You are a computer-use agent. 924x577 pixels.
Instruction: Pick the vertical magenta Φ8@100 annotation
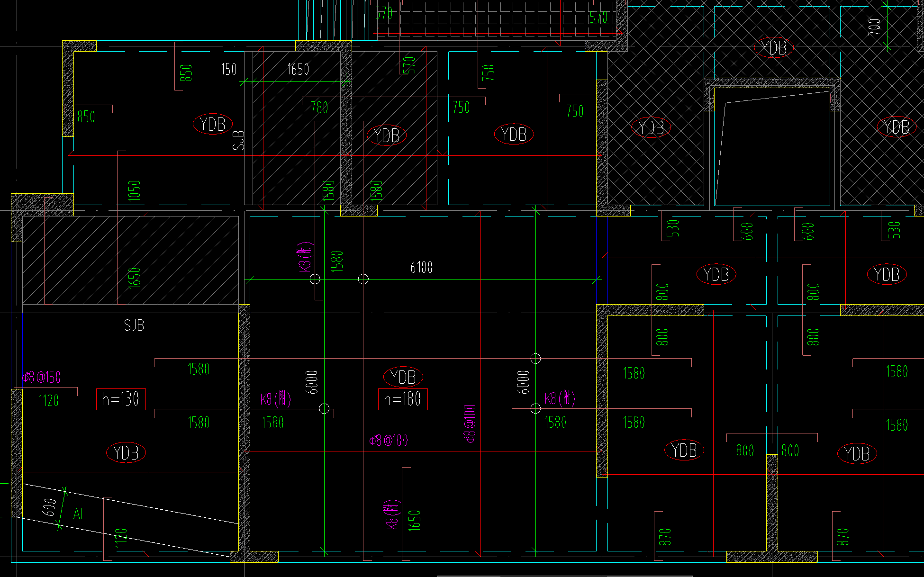click(x=470, y=424)
